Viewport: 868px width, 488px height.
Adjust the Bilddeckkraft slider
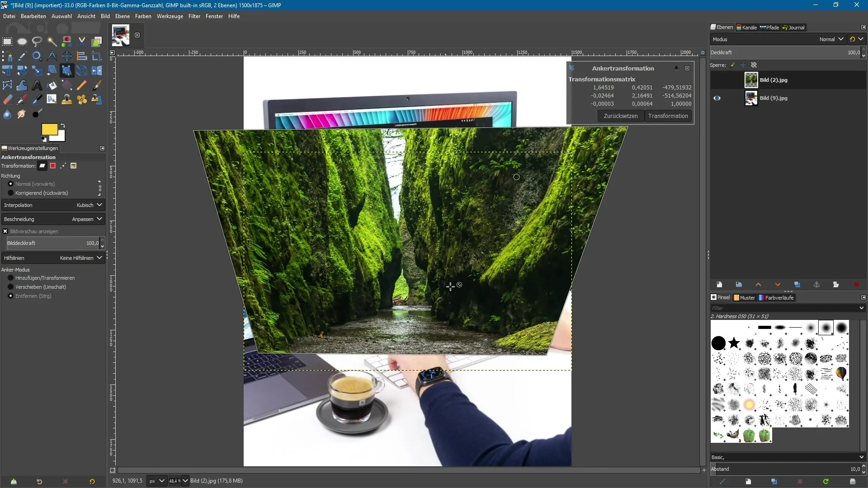(x=53, y=243)
